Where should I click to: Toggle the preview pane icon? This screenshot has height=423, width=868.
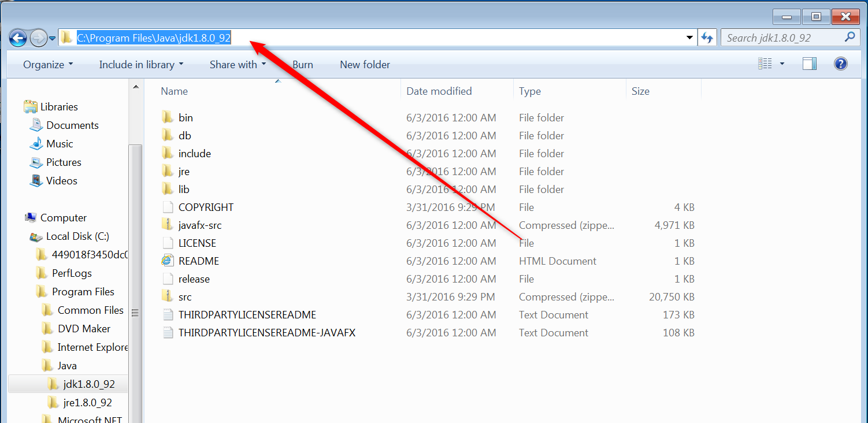pos(810,64)
